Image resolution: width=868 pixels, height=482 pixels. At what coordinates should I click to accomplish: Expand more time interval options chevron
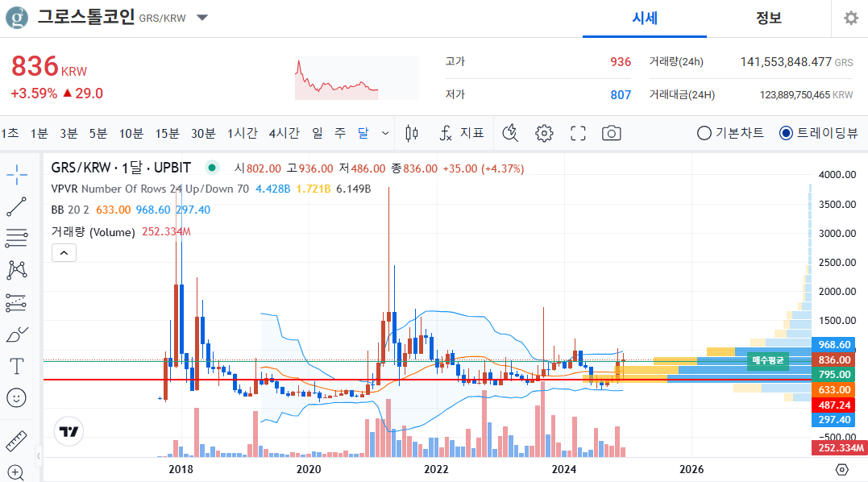tap(385, 133)
